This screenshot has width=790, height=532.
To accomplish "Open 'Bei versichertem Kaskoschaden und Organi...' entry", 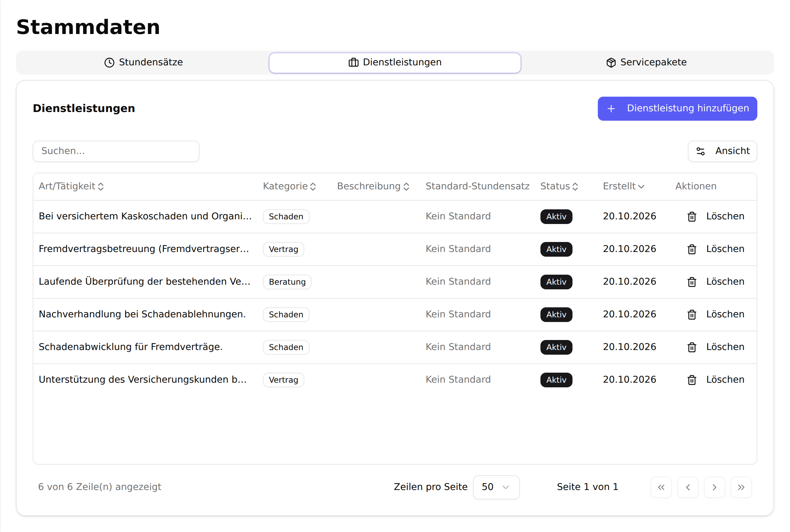I will [x=145, y=216].
